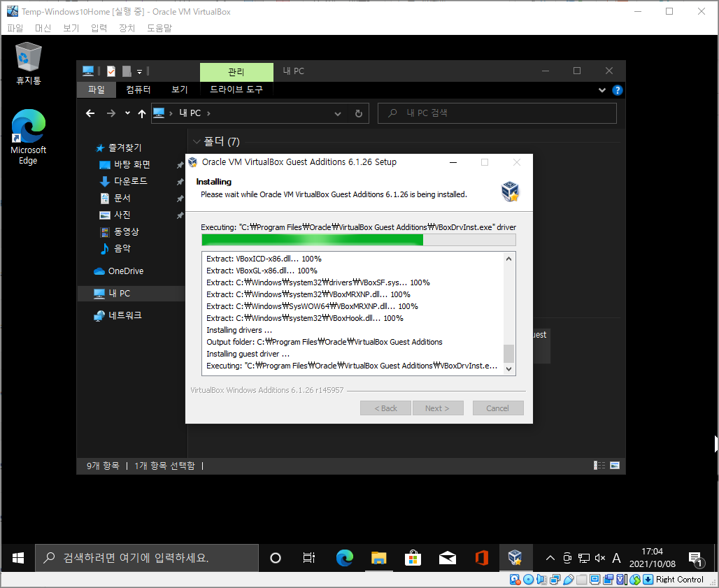
Task: Open the quick access toolbar customize dropdown
Action: pos(139,71)
